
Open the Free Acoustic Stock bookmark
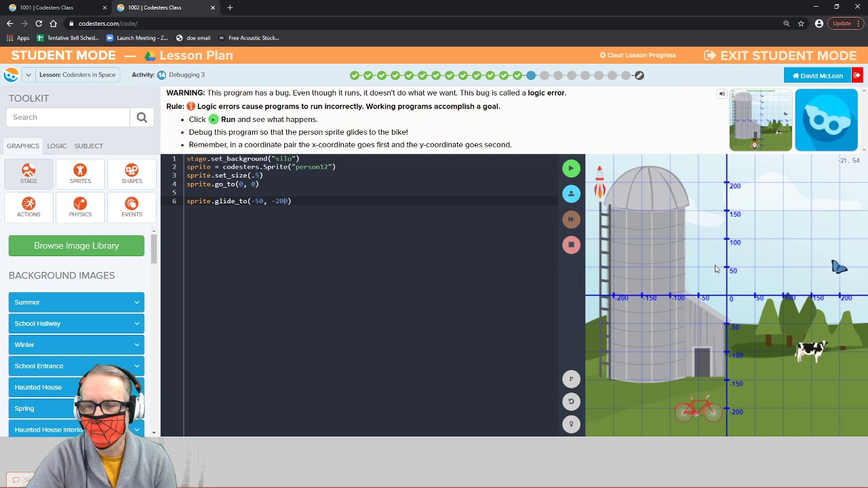click(x=249, y=38)
